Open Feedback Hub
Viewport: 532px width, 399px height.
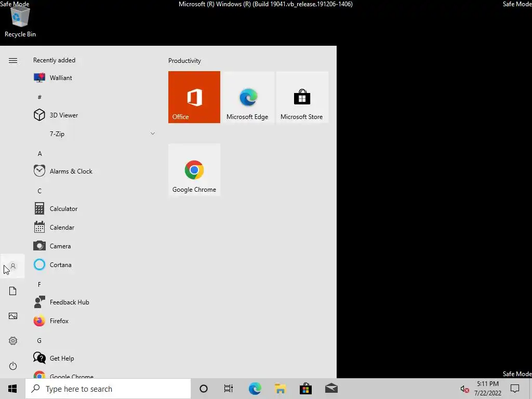point(95,302)
